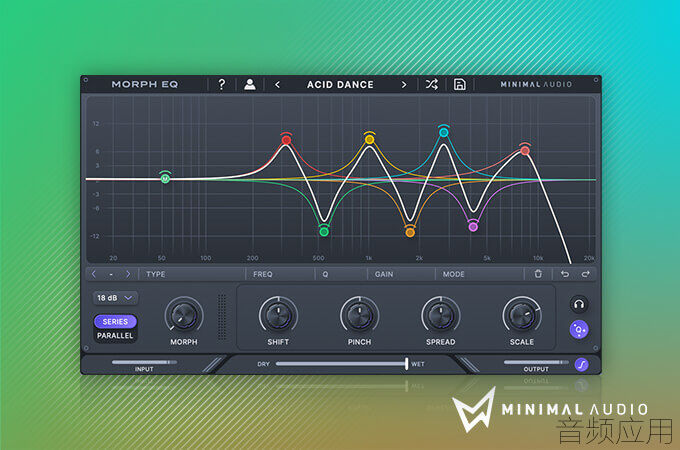Viewport: 680px width, 450px height.
Task: Click the TYPE field in band bar
Action: (x=192, y=274)
